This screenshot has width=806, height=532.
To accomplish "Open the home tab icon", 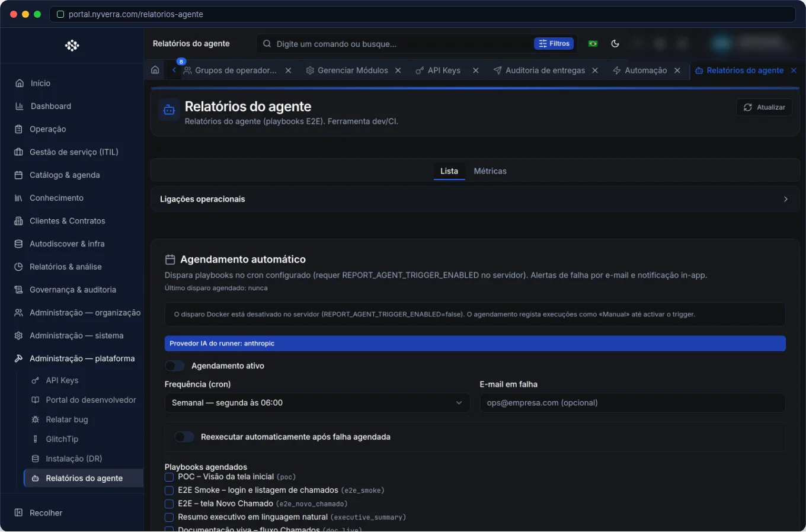I will pyautogui.click(x=155, y=70).
